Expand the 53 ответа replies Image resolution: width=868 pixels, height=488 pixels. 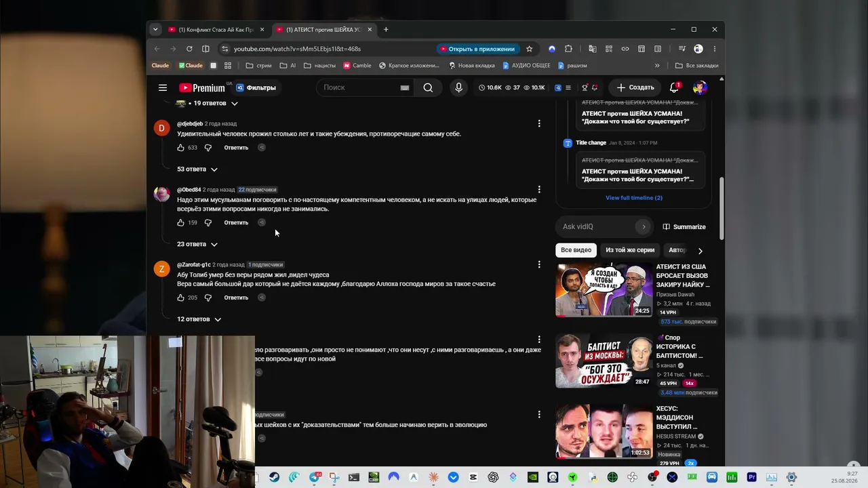197,169
